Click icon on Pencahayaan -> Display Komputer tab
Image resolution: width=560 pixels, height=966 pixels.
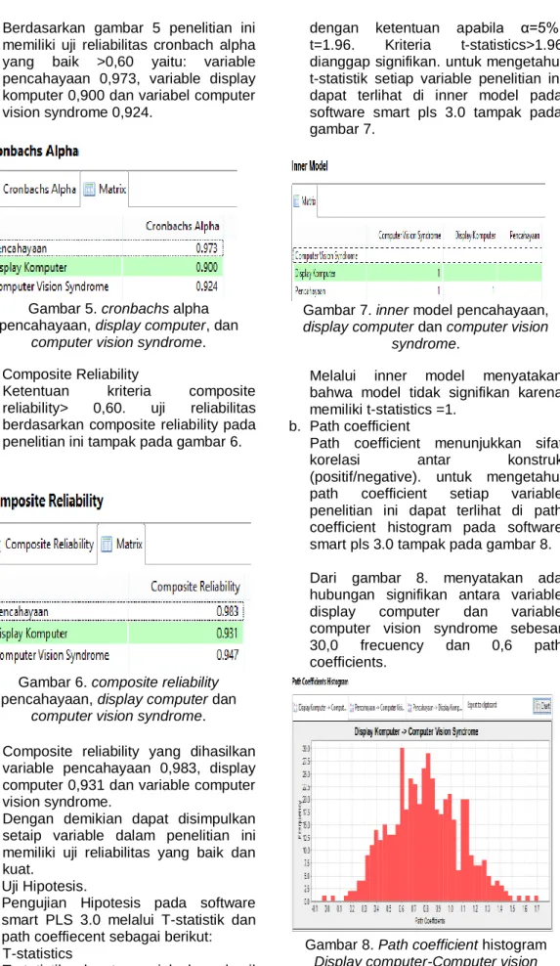pyautogui.click(x=409, y=708)
